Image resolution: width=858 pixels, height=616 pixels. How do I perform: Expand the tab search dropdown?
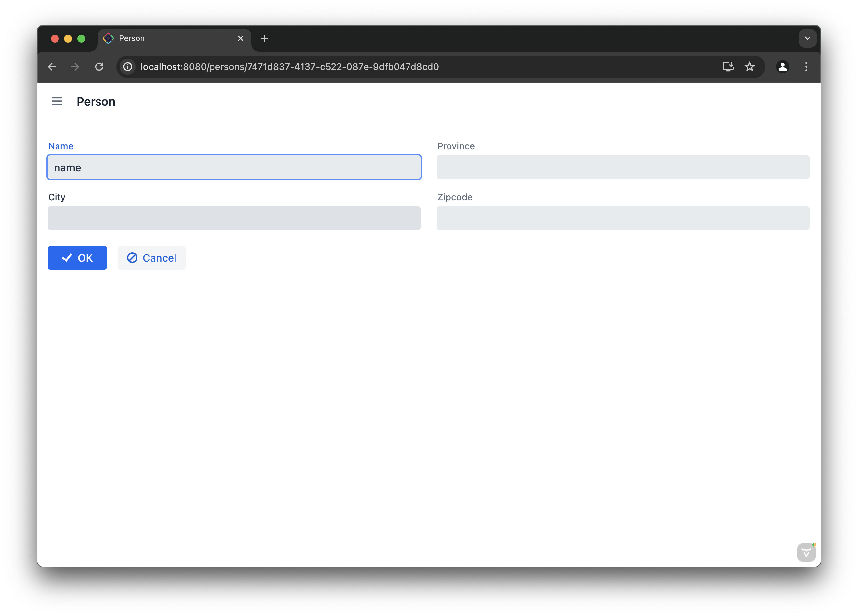807,38
